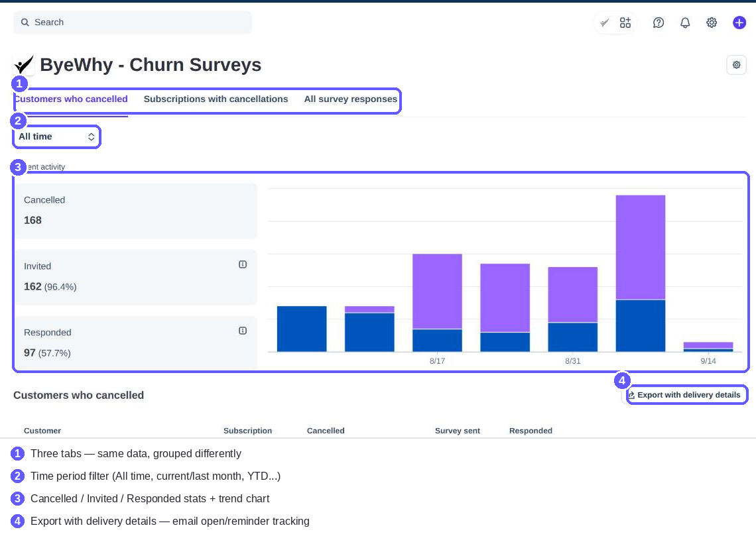
Task: Open the apps grid add icon
Action: [625, 23]
